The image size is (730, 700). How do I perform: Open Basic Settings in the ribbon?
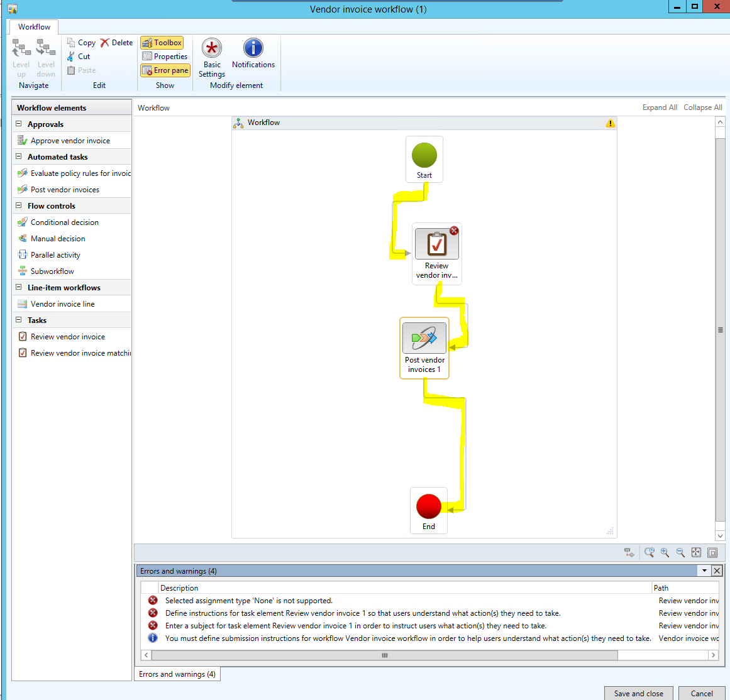pyautogui.click(x=212, y=49)
